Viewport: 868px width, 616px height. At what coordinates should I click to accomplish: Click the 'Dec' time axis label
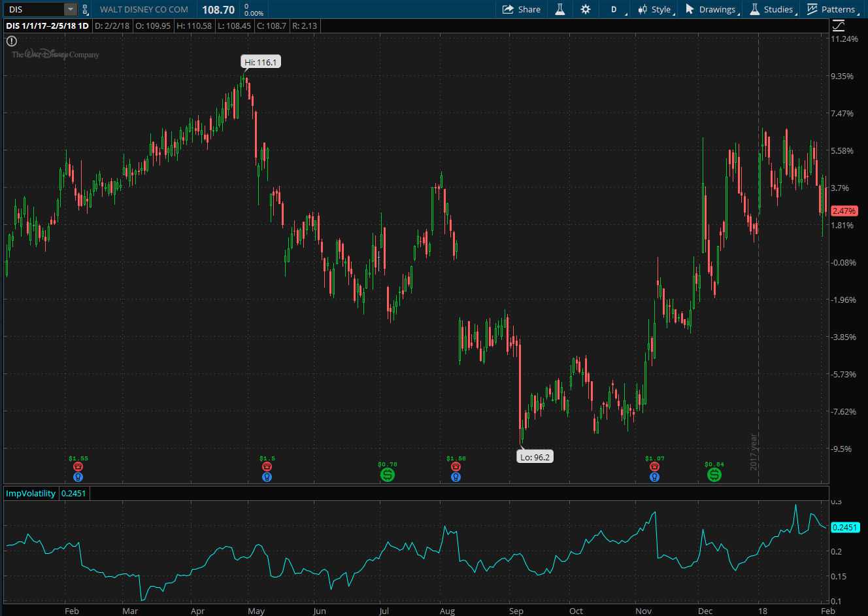(x=705, y=611)
